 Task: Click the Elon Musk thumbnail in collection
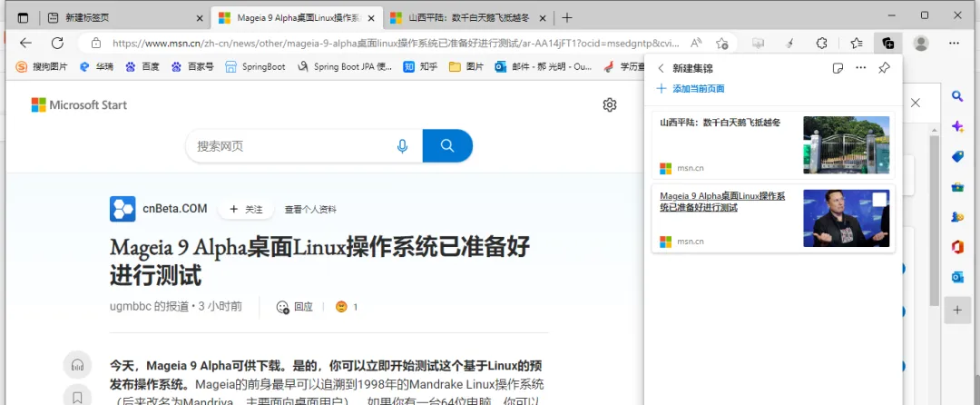[847, 218]
